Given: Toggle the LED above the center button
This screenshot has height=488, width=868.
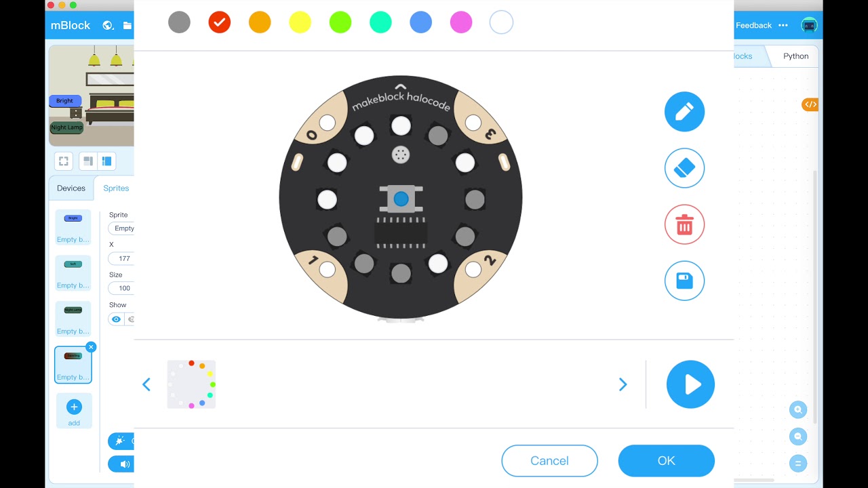Looking at the screenshot, I should point(401,125).
